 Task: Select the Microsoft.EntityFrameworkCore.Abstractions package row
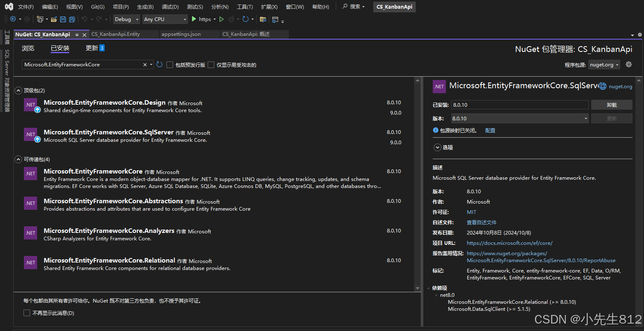(214, 204)
